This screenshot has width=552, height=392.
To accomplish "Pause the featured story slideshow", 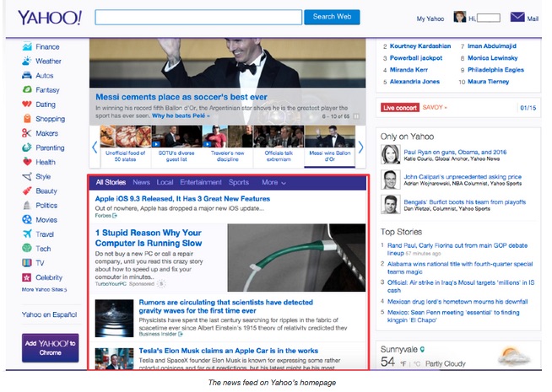I will (x=357, y=117).
